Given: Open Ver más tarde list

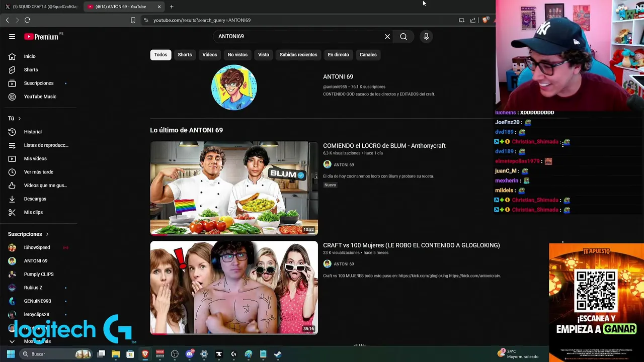Looking at the screenshot, I should coord(38,172).
